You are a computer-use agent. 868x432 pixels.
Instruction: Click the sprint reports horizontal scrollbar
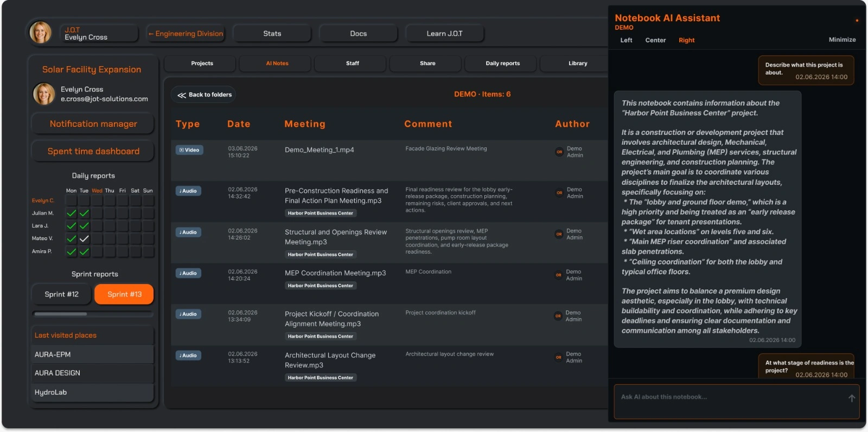pyautogui.click(x=61, y=314)
